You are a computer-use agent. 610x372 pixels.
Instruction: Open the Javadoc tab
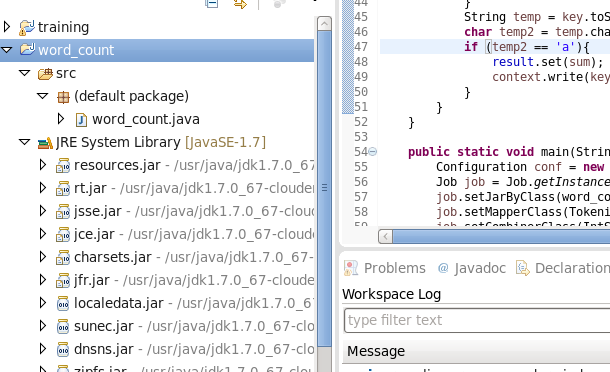pos(472,268)
